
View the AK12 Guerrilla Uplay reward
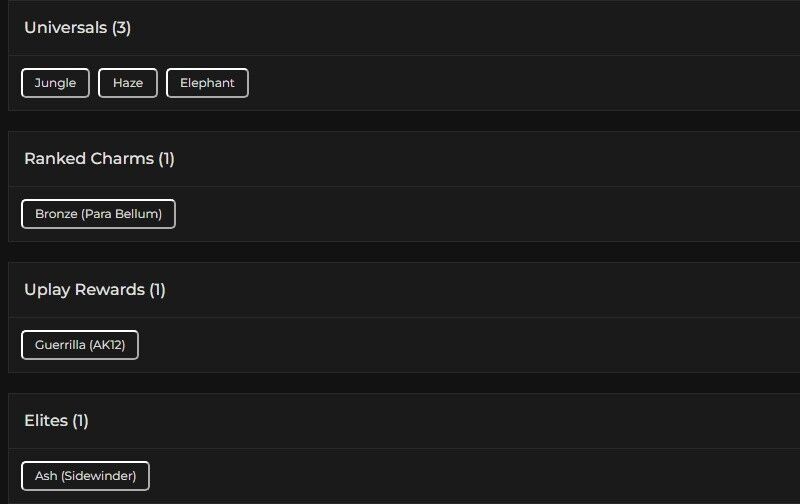[x=80, y=345]
